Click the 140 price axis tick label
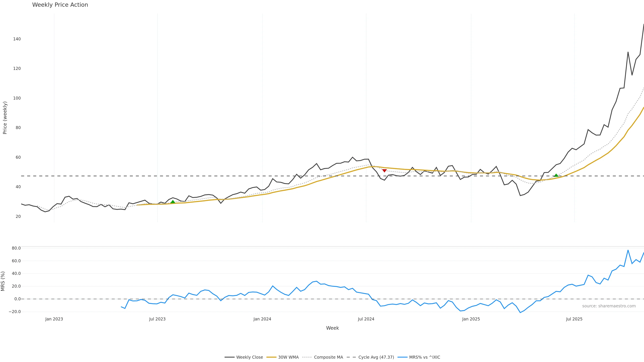 [17, 39]
